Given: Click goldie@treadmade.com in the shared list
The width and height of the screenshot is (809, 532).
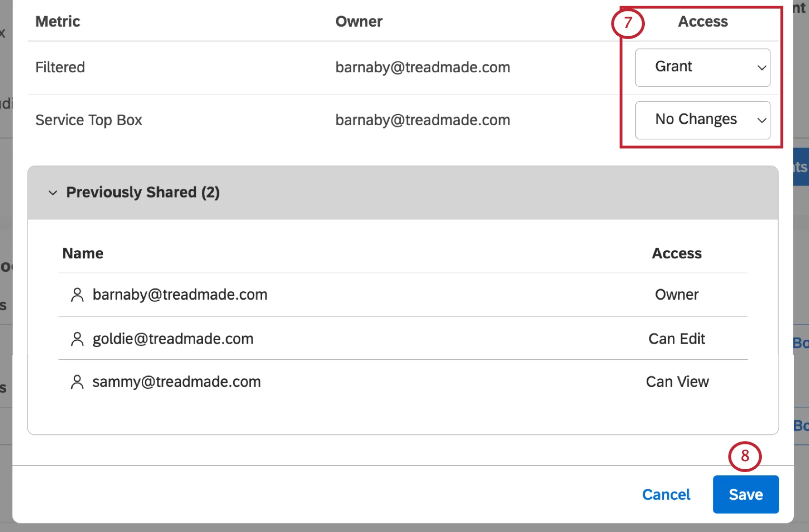Looking at the screenshot, I should [173, 339].
